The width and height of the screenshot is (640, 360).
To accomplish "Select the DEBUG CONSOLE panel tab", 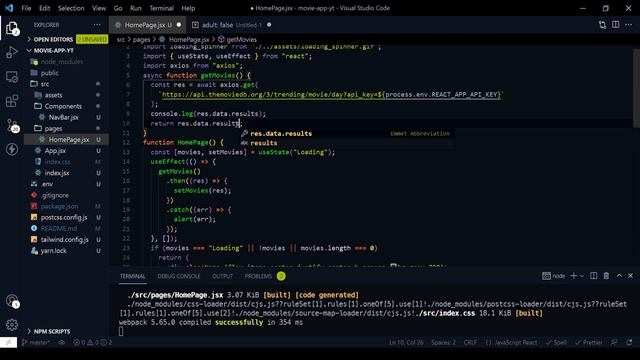I will (x=179, y=276).
